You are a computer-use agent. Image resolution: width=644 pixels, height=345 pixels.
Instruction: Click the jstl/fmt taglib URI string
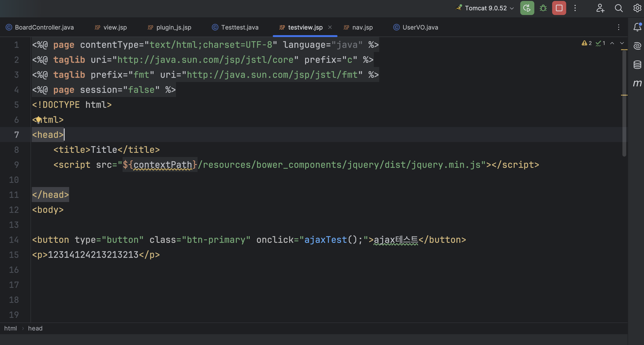point(272,75)
